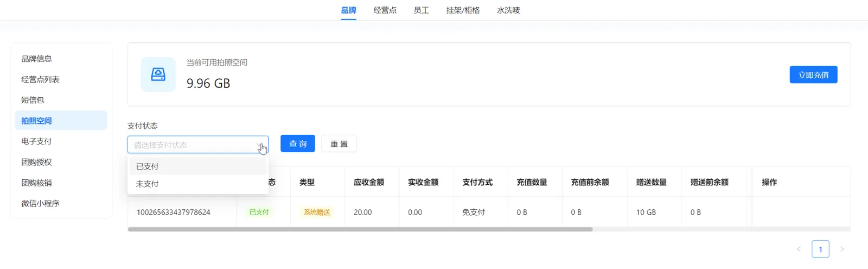Click the 应收金额 column header
Image resolution: width=868 pixels, height=269 pixels.
pyautogui.click(x=369, y=182)
